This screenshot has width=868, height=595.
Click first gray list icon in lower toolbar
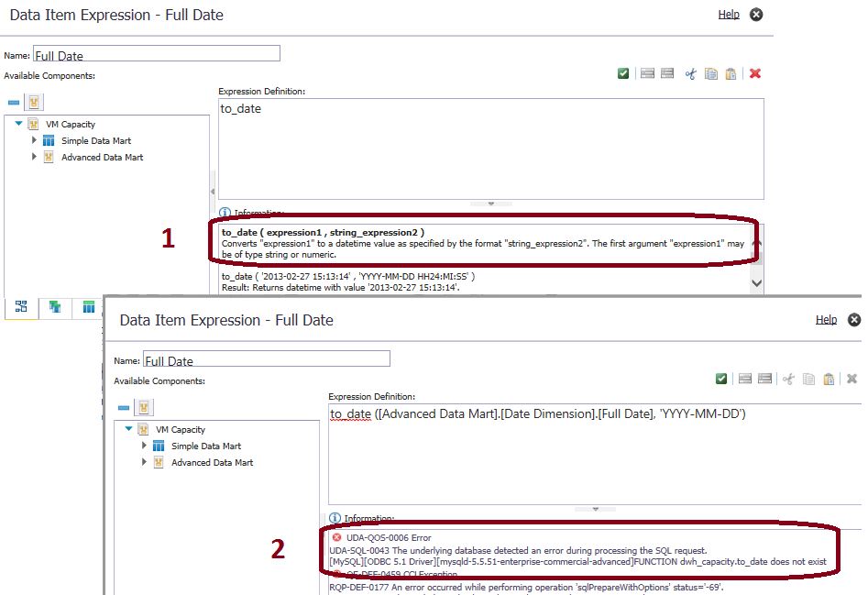tap(745, 379)
